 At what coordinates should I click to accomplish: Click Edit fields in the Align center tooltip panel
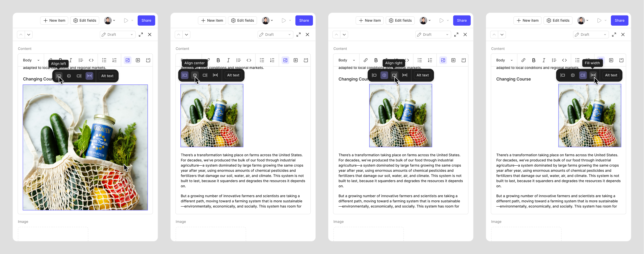242,20
